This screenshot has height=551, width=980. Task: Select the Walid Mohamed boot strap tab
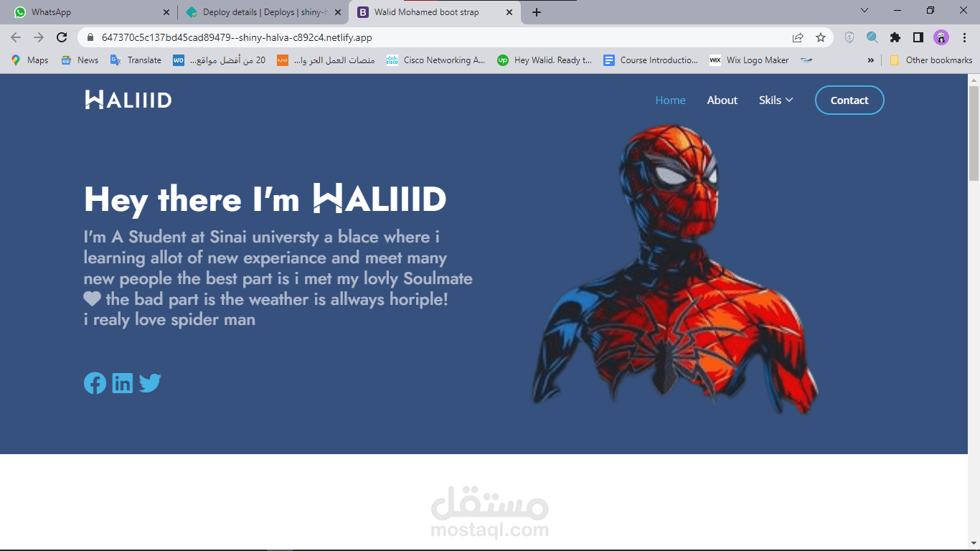[x=435, y=12]
